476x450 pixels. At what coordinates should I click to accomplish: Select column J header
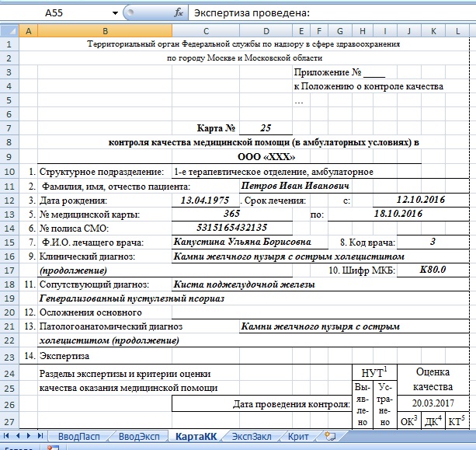tap(409, 31)
